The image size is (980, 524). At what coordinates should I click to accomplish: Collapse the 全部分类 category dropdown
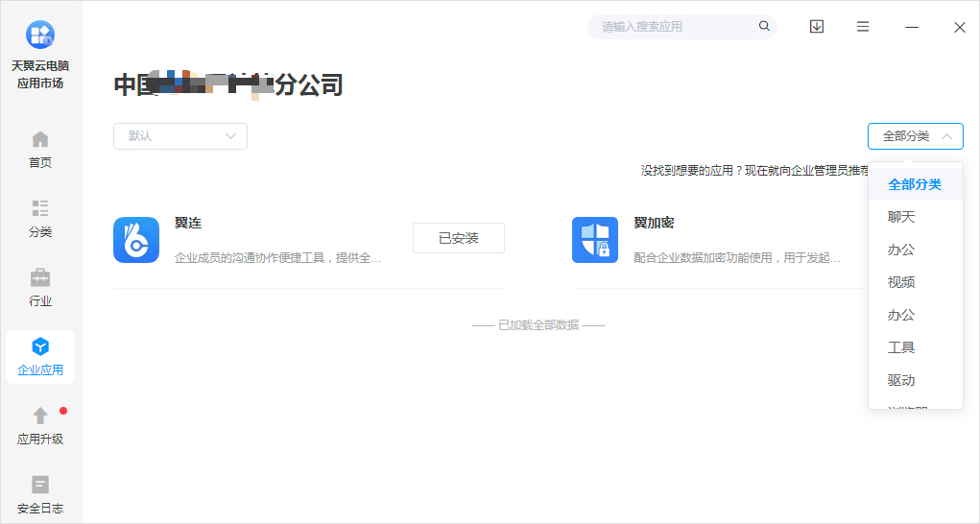pyautogui.click(x=915, y=136)
